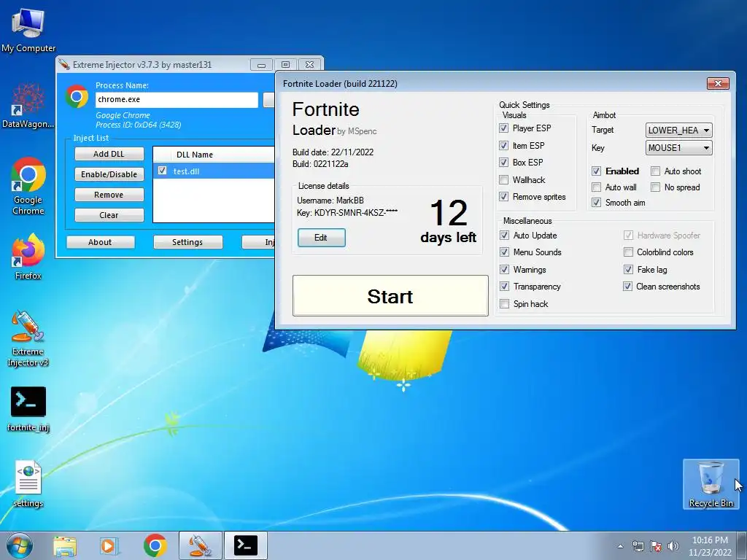Toggle the Warnings checkbox

[505, 270]
